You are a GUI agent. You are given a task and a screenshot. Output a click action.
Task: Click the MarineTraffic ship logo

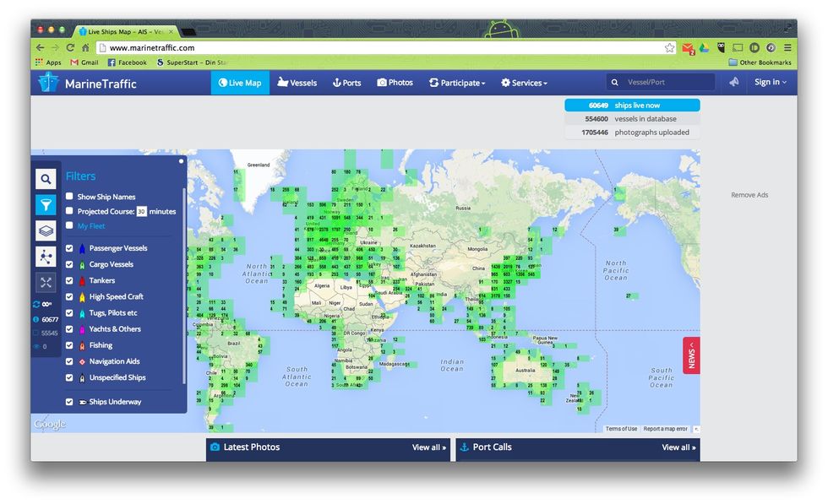(49, 83)
